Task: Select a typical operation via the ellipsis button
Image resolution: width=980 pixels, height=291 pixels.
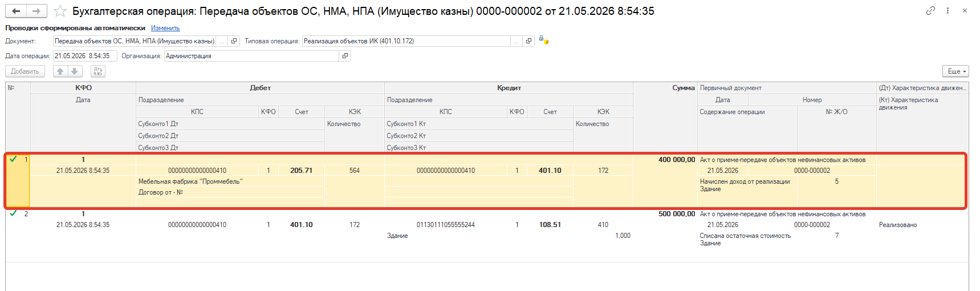Action: [x=517, y=41]
